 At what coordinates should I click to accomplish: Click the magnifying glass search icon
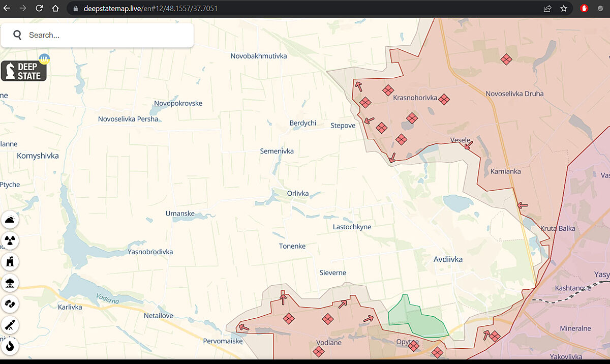[17, 35]
